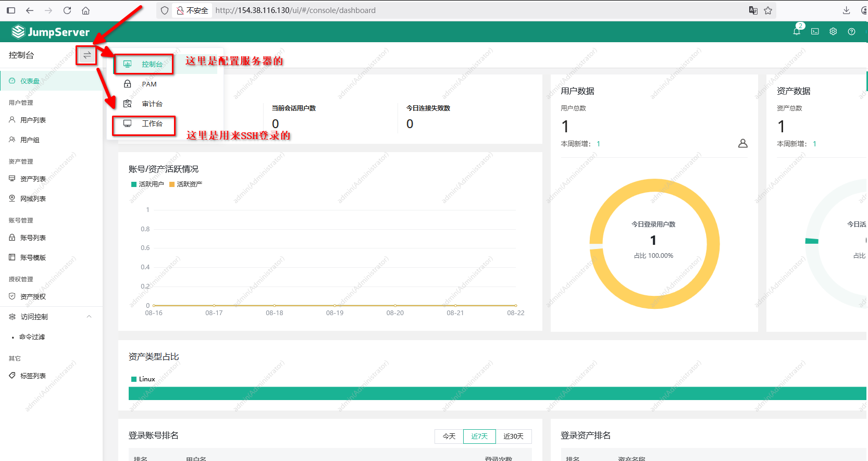Click the notification bell icon

tap(796, 32)
